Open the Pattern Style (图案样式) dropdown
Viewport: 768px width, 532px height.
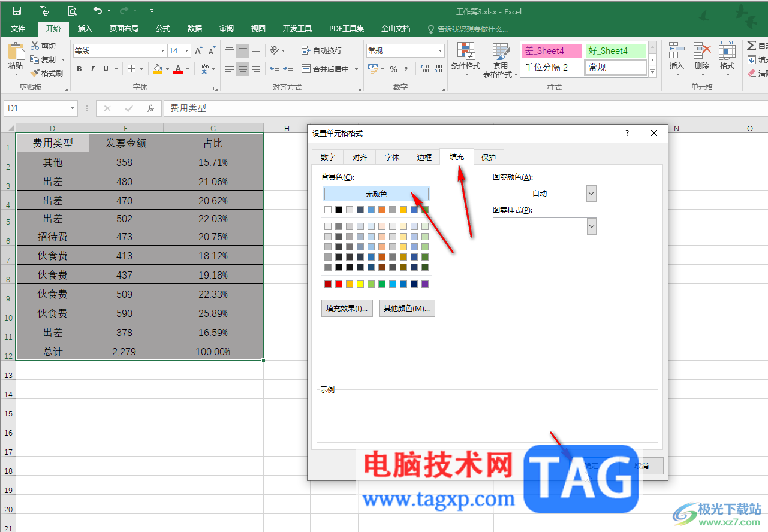click(592, 226)
